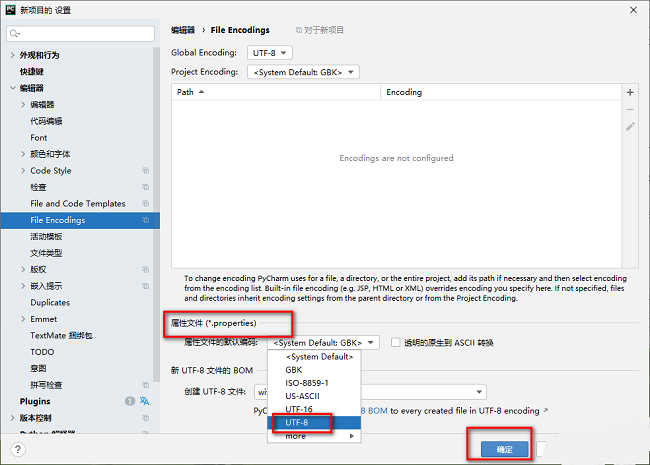This screenshot has width=650, height=465.
Task: Collapse the 编辑器 top-level node
Action: 12,88
